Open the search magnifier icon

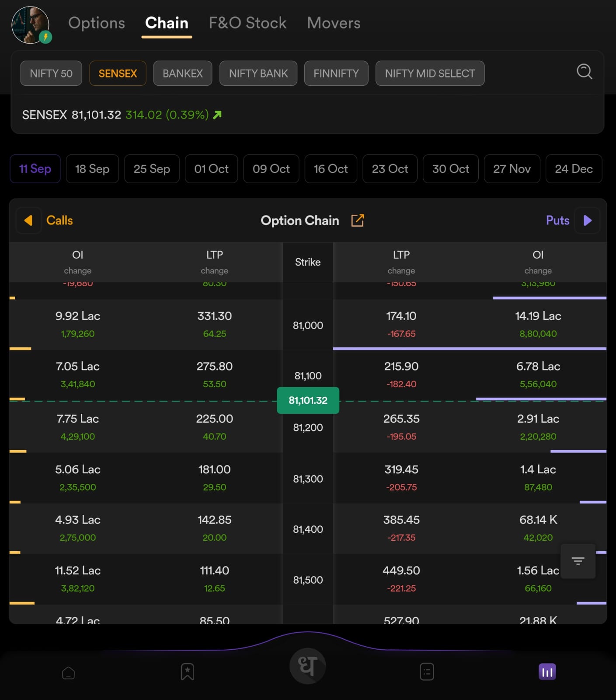coord(584,71)
